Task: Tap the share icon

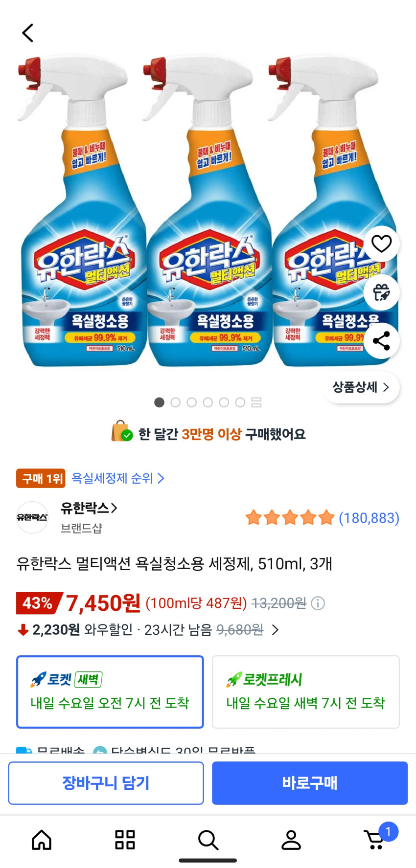Action: pos(381,341)
